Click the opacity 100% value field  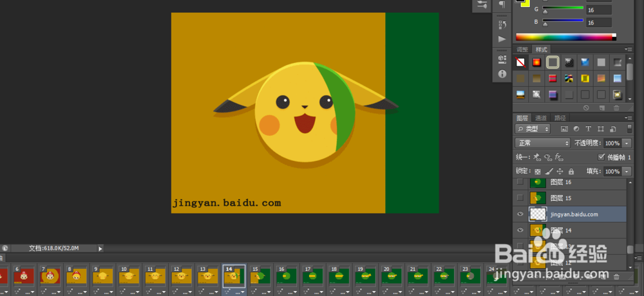(612, 143)
